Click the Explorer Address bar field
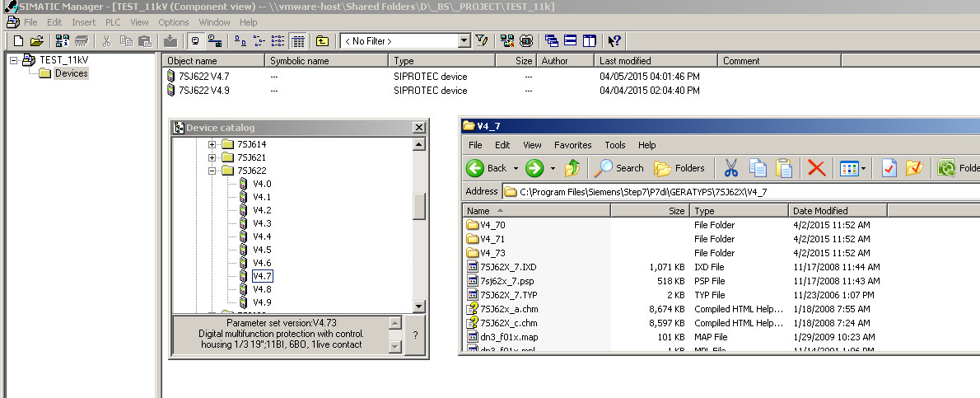 740,191
